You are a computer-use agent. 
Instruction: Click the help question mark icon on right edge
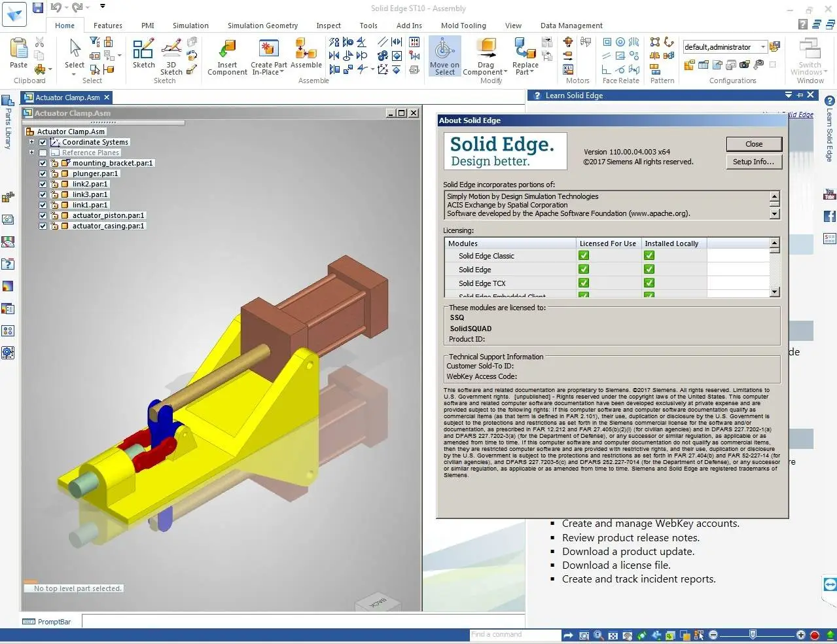tap(829, 101)
